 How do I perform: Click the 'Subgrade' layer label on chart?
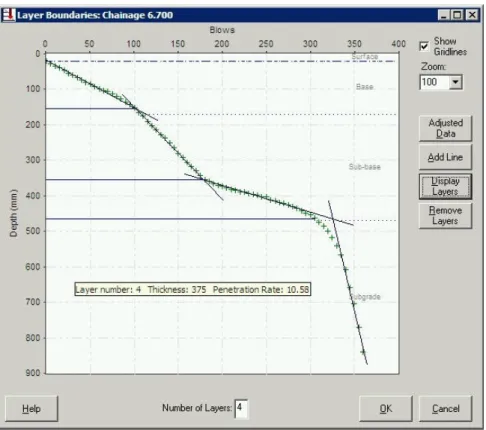[365, 297]
